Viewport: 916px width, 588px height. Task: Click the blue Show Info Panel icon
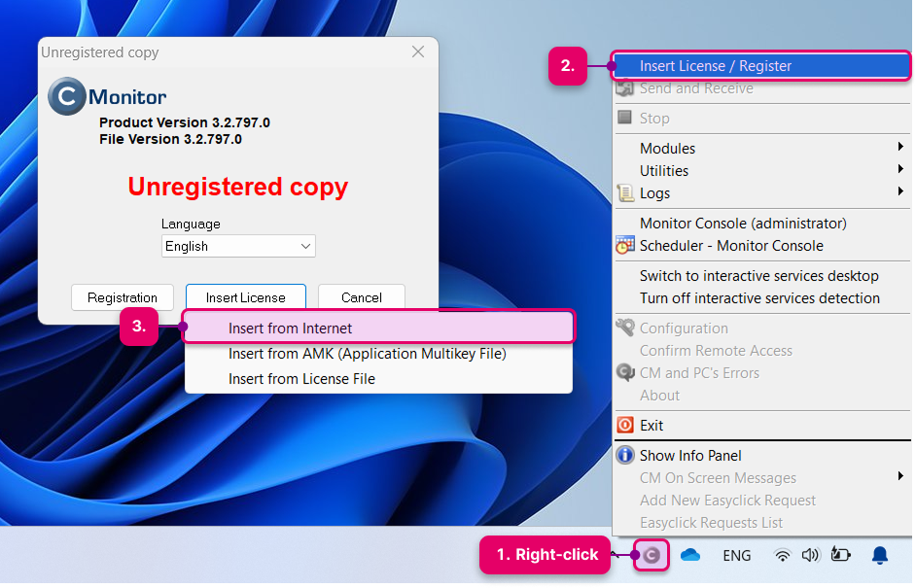tap(625, 455)
